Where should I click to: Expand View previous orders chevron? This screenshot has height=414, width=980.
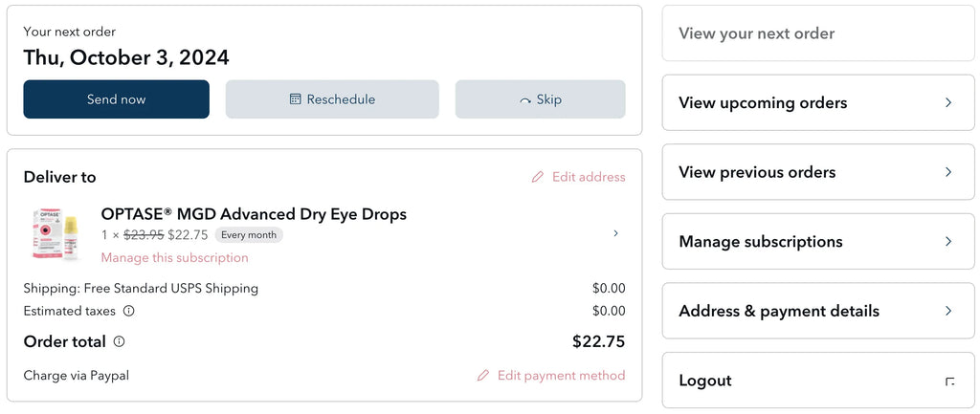coord(948,172)
